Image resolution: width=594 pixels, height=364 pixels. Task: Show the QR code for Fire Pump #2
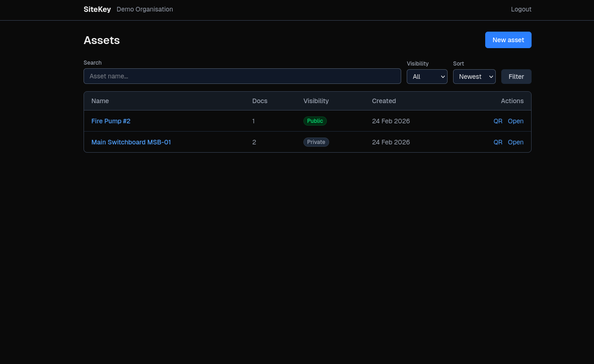coord(498,121)
